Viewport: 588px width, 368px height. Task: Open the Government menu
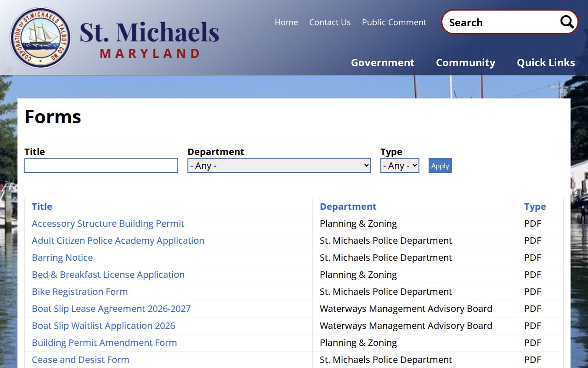coord(383,63)
